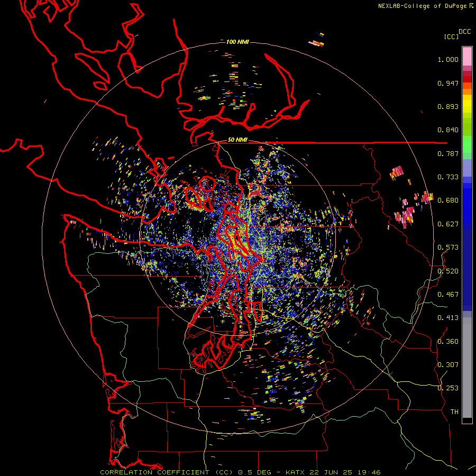Click the 0.413 scale value

tap(448, 318)
